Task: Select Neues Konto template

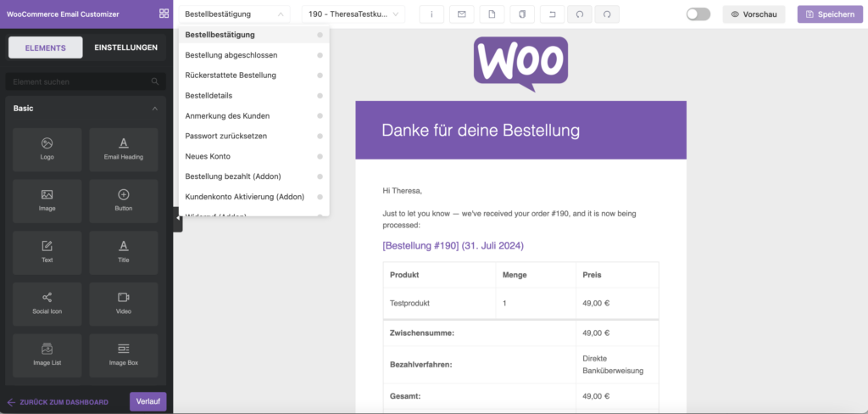Action: (x=254, y=156)
